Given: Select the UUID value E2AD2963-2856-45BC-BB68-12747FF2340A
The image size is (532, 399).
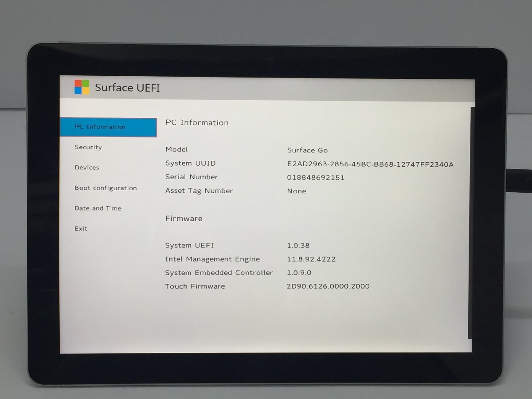Looking at the screenshot, I should pos(370,164).
